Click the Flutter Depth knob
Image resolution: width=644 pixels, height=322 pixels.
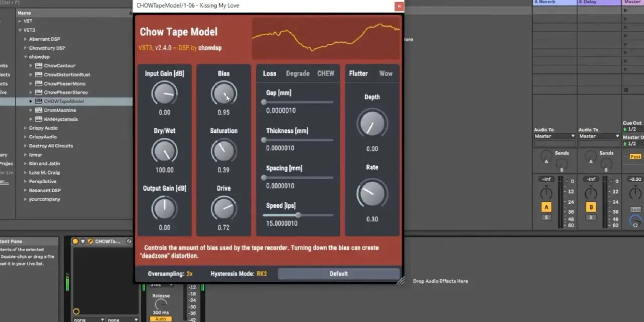[372, 124]
